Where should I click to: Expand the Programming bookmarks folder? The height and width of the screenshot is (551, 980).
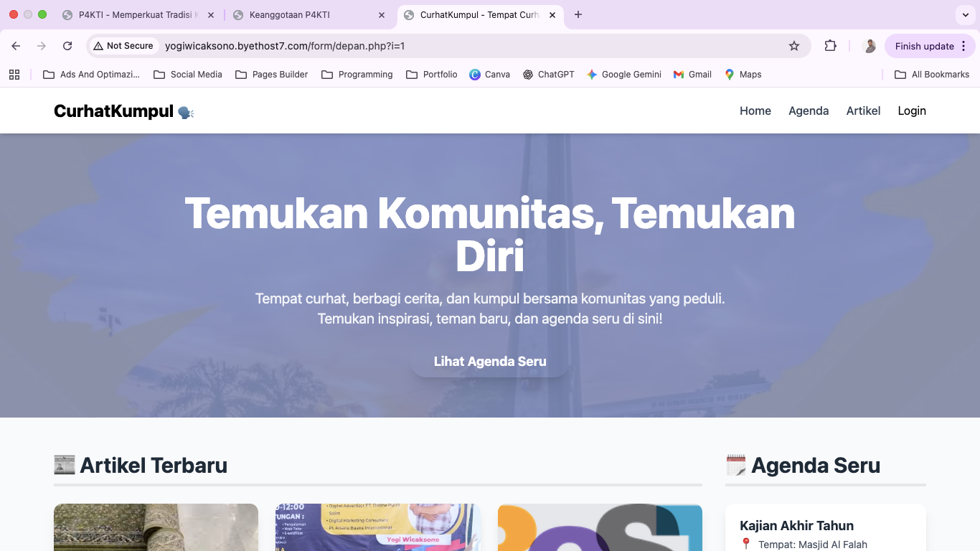pyautogui.click(x=357, y=75)
